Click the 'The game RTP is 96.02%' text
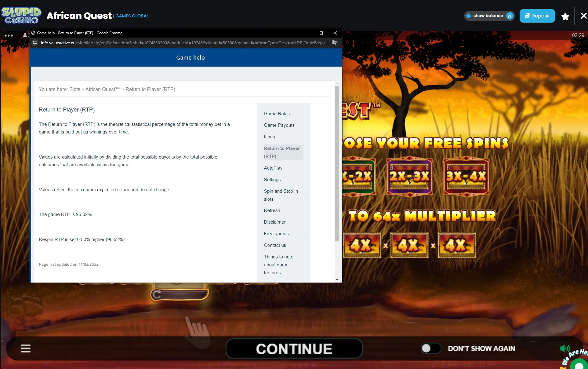Image resolution: width=588 pixels, height=369 pixels. click(x=66, y=214)
